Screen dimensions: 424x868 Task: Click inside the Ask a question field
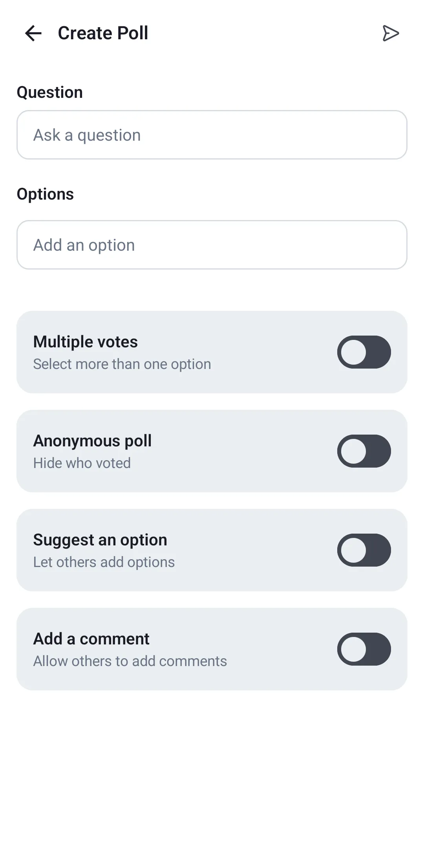point(212,135)
